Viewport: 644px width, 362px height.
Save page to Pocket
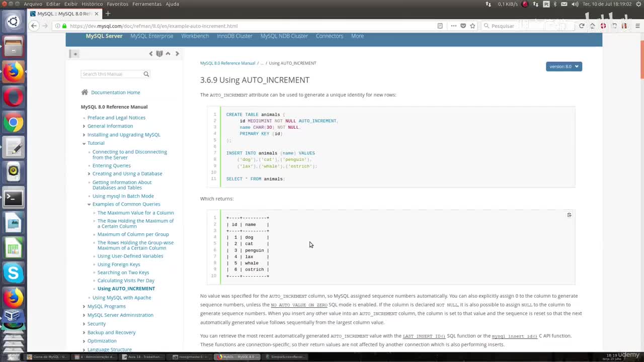click(463, 26)
